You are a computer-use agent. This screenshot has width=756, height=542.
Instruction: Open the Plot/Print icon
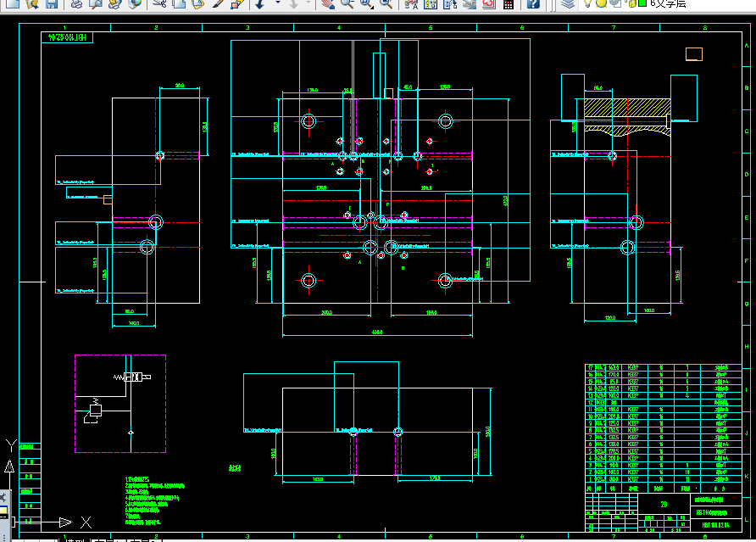(76, 4)
